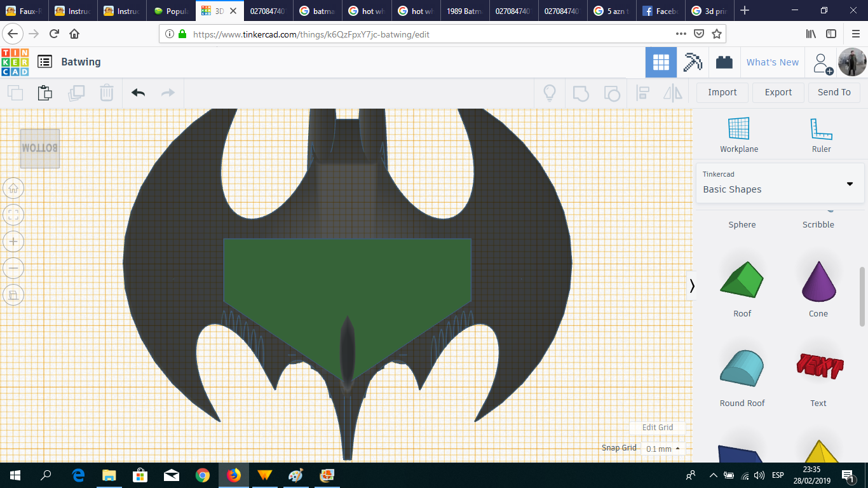Click the Import button
This screenshot has width=868, height=488.
(722, 93)
